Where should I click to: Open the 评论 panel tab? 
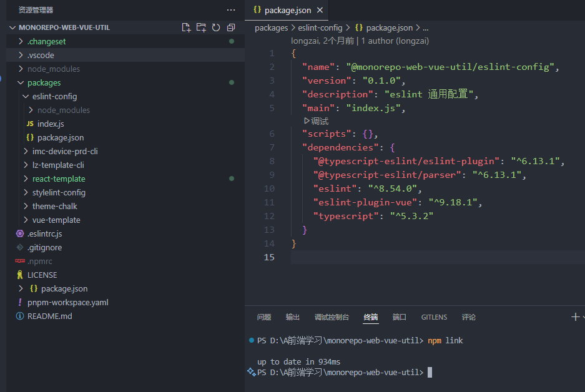coord(469,317)
